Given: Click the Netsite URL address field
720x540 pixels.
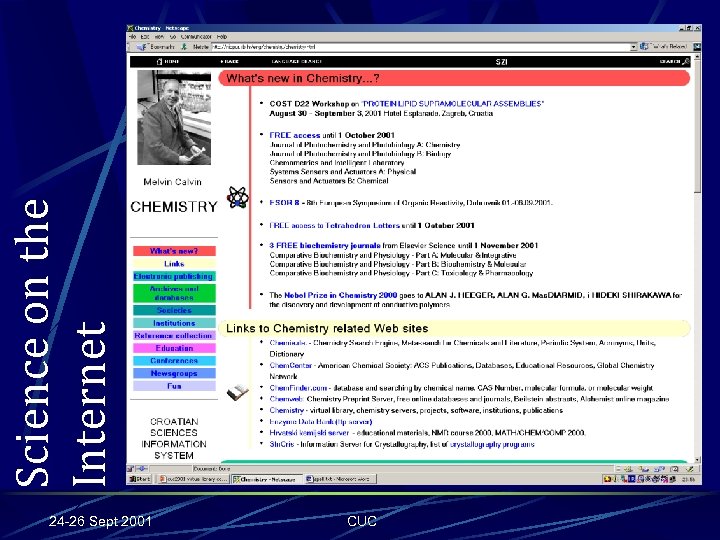Looking at the screenshot, I should coord(421,47).
